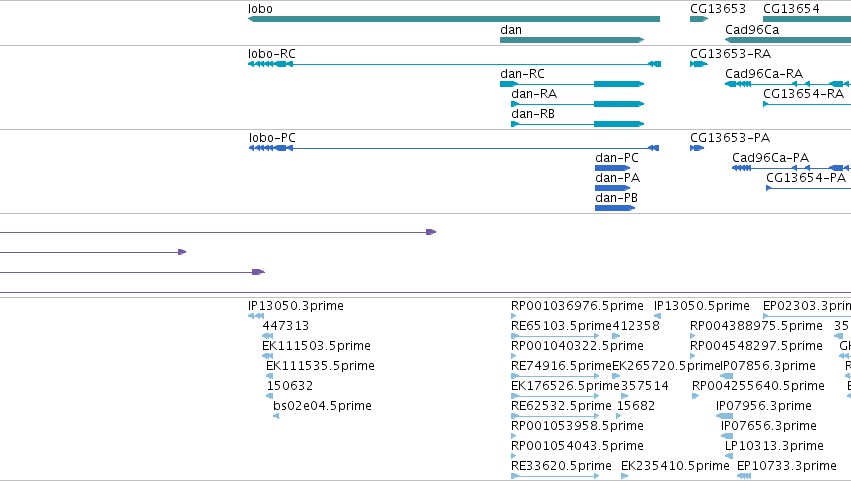Viewport: 851px width, 481px height.
Task: Select the 357514 EST label
Action: [645, 387]
